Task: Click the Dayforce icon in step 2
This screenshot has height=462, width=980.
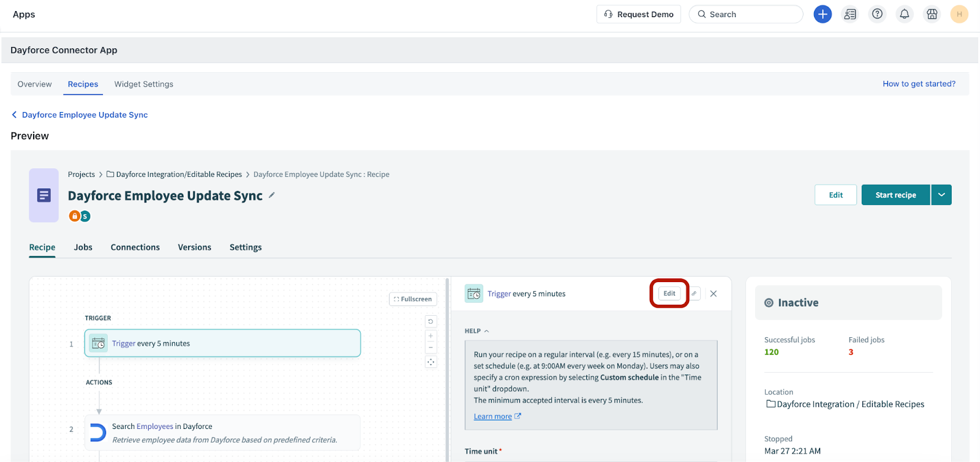Action: coord(98,433)
